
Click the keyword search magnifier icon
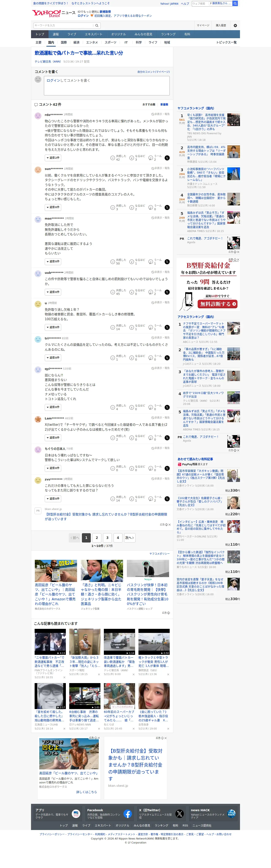(97, 26)
